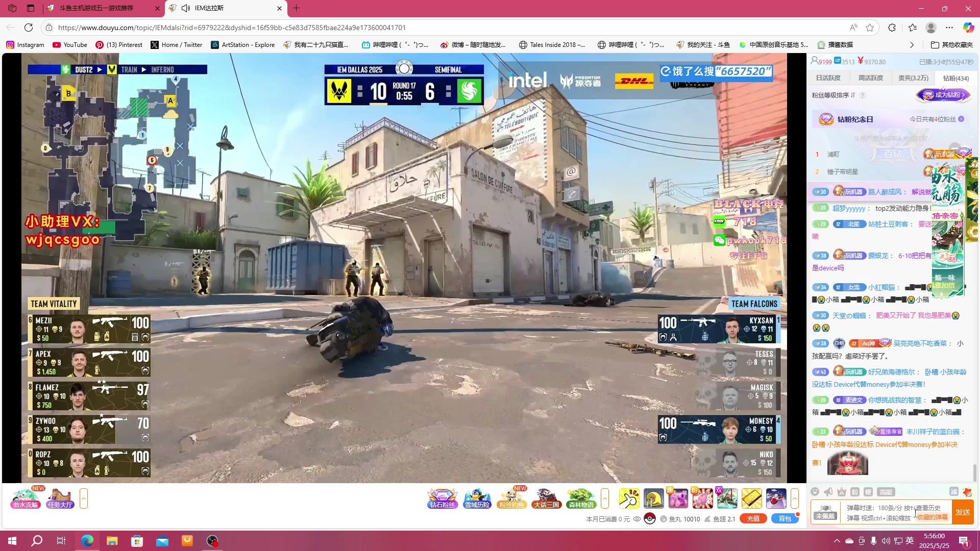Open the 滤 danmaku filter settings
The height and width of the screenshot is (551, 980).
(x=953, y=491)
